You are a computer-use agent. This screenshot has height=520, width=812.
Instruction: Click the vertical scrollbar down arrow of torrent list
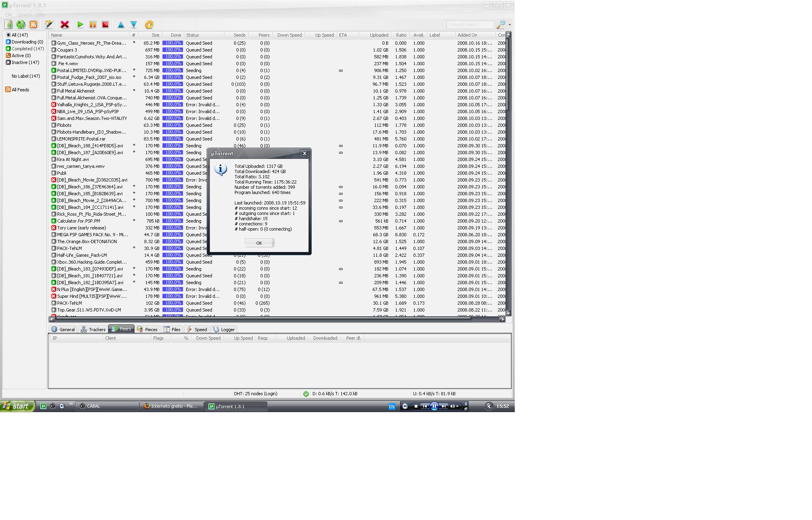pyautogui.click(x=508, y=313)
